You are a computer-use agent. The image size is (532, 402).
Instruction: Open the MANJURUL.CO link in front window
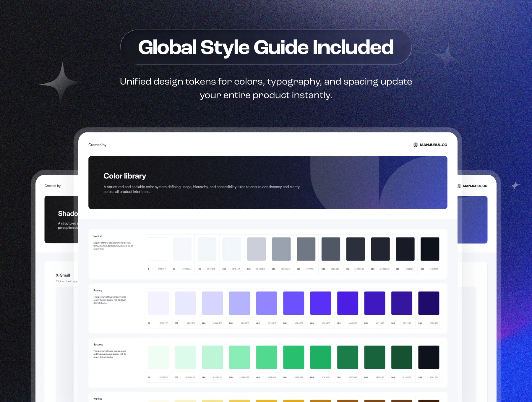click(x=433, y=145)
